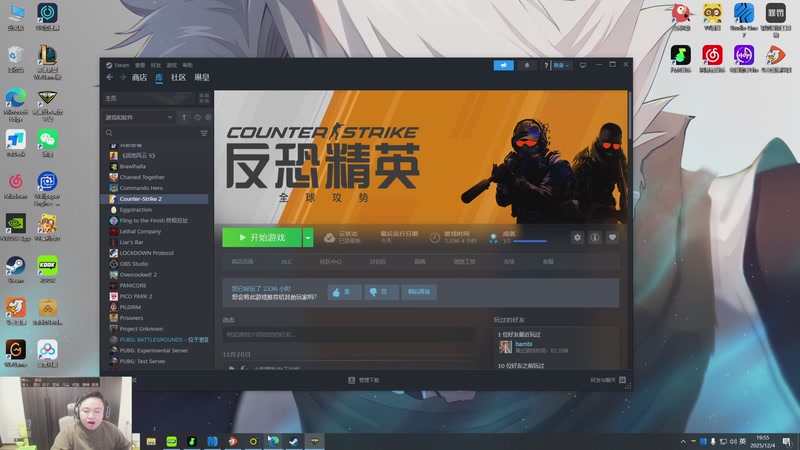The height and width of the screenshot is (450, 800).
Task: Click the ask me later button
Action: (x=419, y=292)
